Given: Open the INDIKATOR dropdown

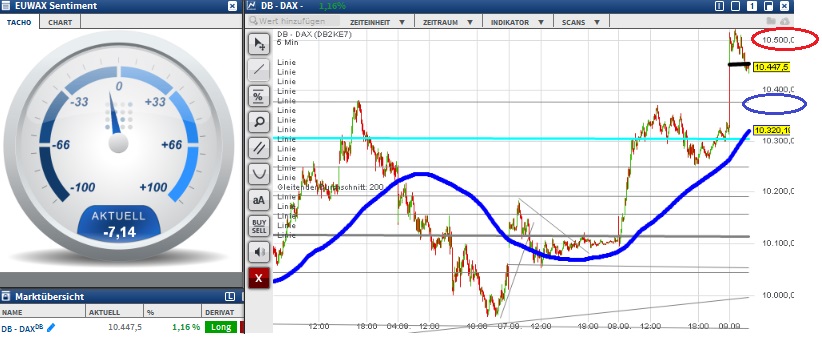Looking at the screenshot, I should click(516, 22).
